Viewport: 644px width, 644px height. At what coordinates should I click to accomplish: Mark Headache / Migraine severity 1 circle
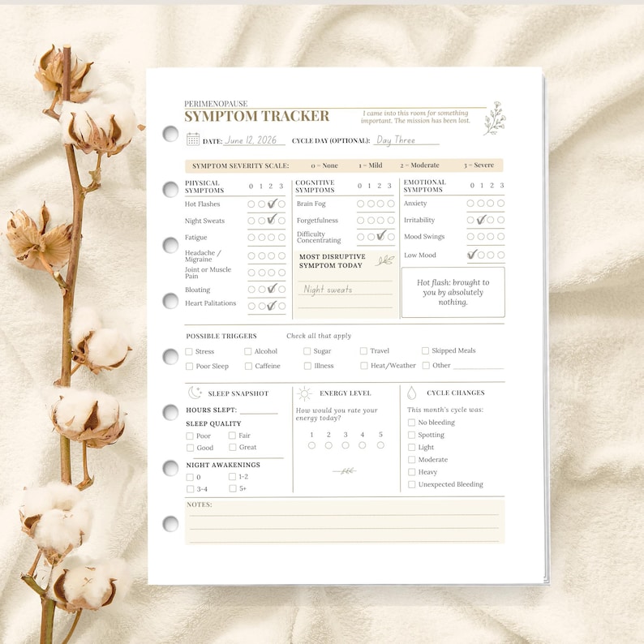pos(262,255)
